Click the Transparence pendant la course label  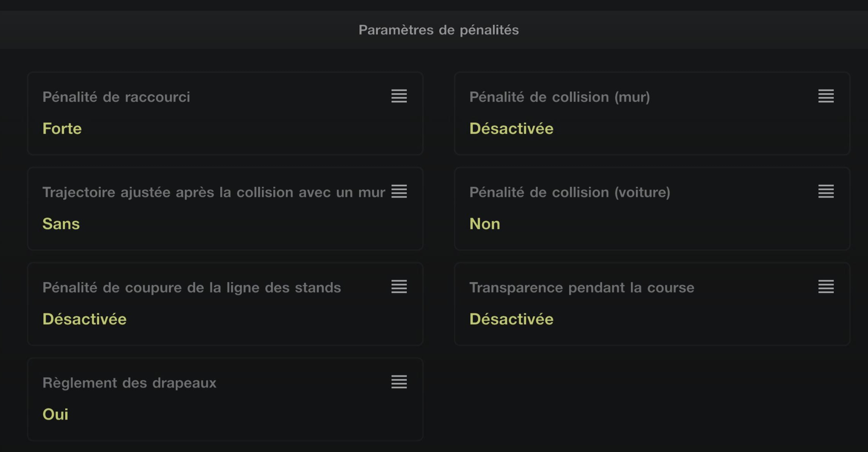[582, 288]
